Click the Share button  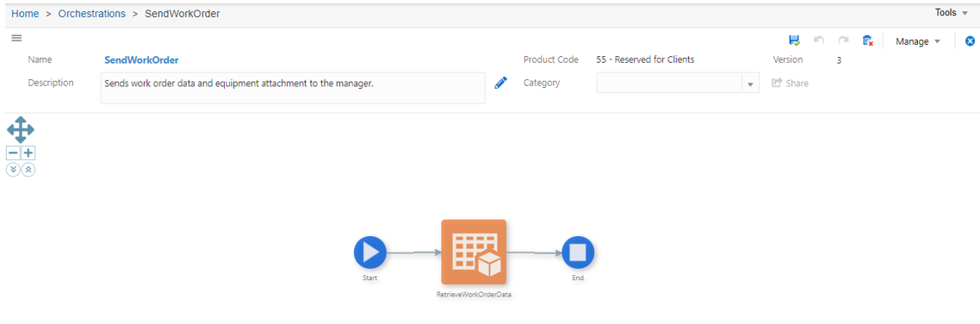[790, 84]
